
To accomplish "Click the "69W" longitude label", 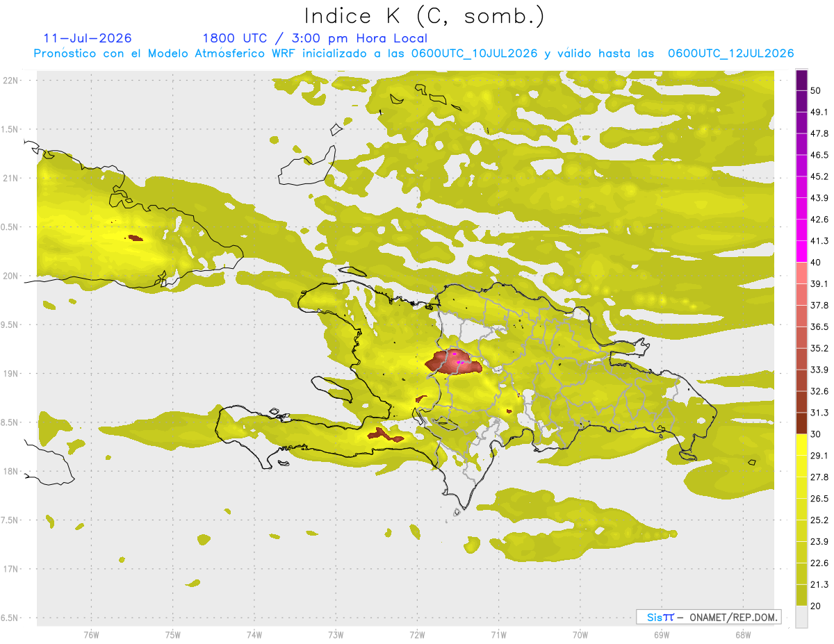I will click(x=662, y=634).
